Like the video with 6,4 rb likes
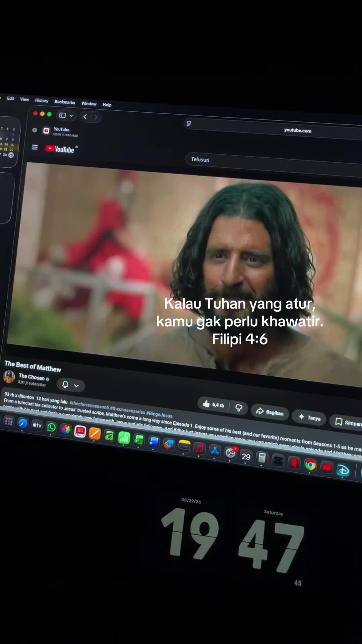362x644 pixels. tap(213, 405)
